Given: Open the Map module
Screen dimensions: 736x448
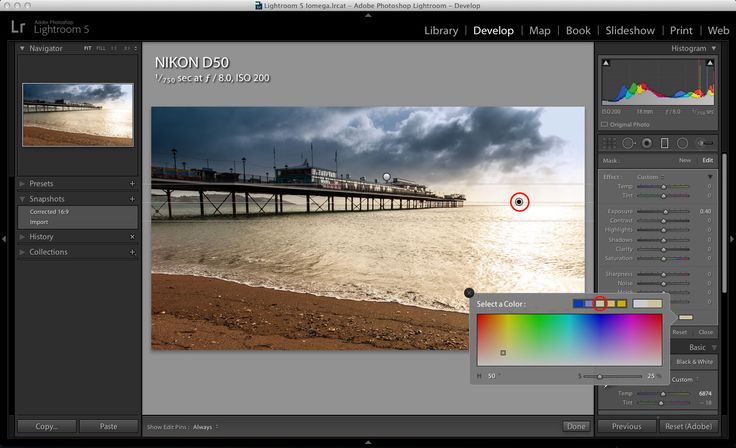Looking at the screenshot, I should coord(539,31).
